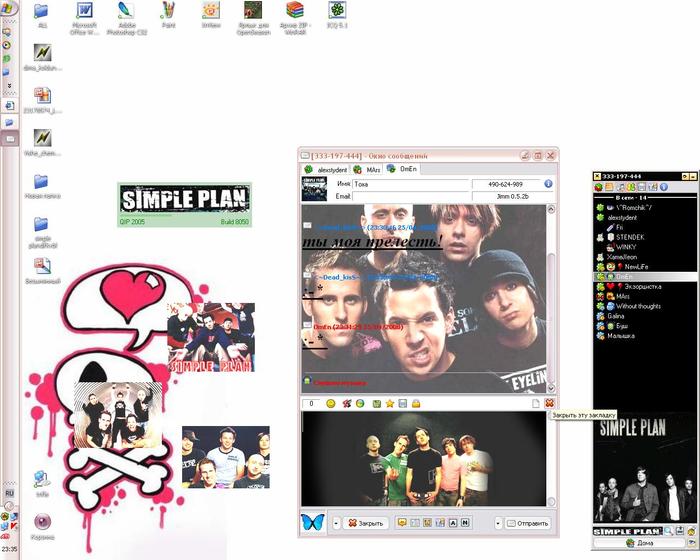The image size is (700, 560).
Task: Open the ICQ 5.1 desktop shortcut
Action: coord(337,15)
